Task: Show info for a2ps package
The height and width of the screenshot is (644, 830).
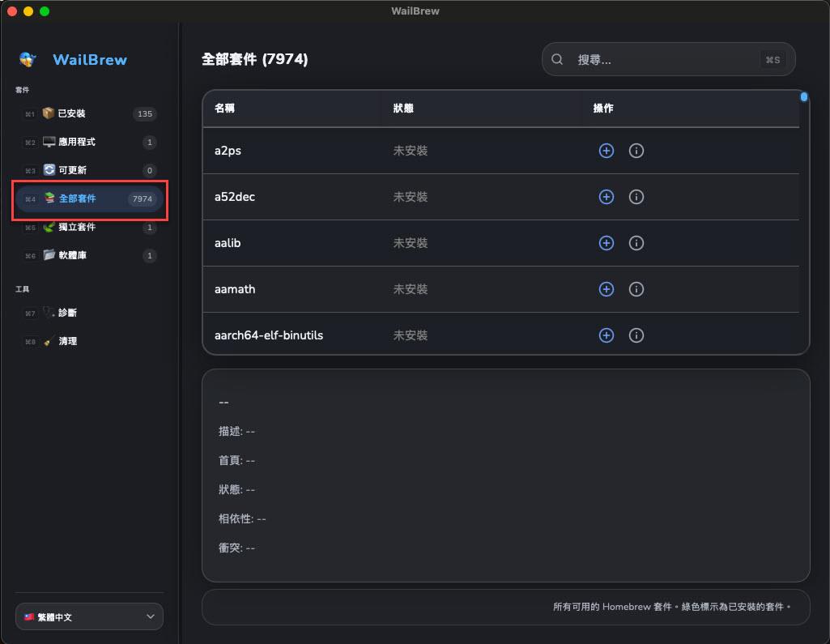Action: 636,151
